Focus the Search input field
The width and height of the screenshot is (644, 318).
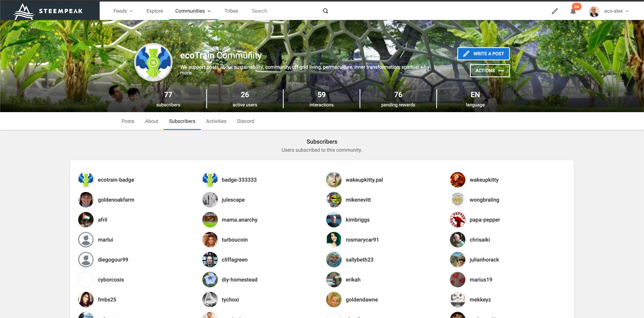pyautogui.click(x=285, y=11)
